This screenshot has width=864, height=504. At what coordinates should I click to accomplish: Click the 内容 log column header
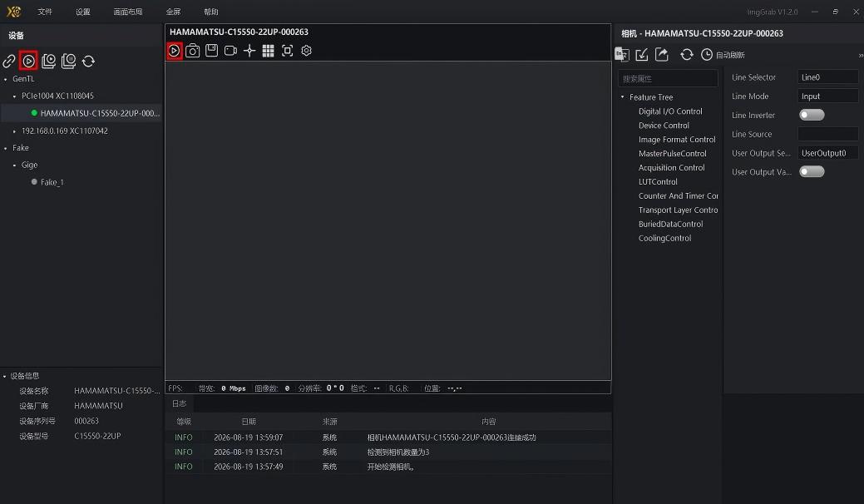point(489,422)
